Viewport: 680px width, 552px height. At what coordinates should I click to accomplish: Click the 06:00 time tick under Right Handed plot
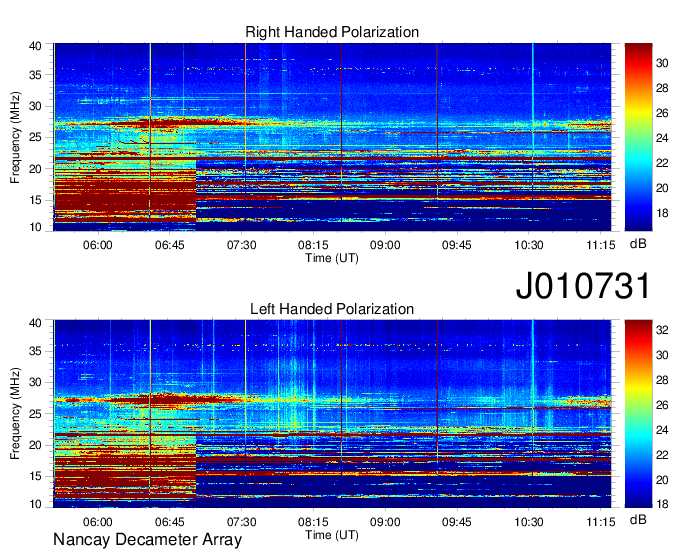[98, 245]
